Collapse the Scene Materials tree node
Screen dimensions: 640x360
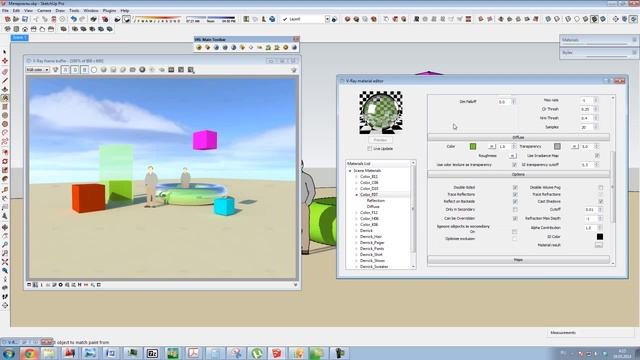[x=350, y=171]
